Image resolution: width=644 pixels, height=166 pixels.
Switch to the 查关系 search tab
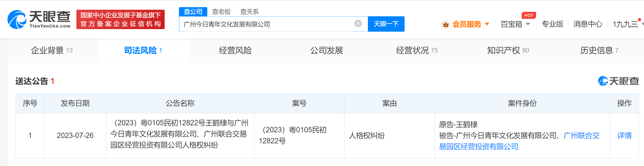point(249,12)
